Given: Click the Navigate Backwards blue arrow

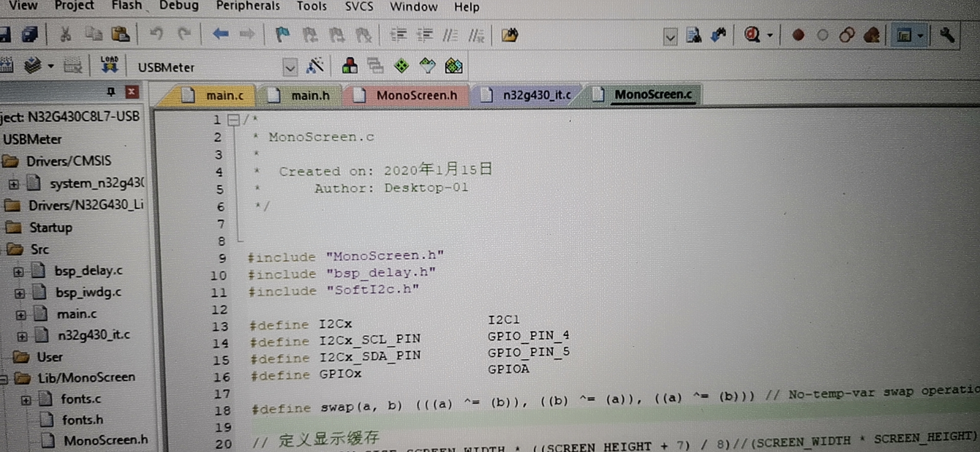Looking at the screenshot, I should point(220,33).
